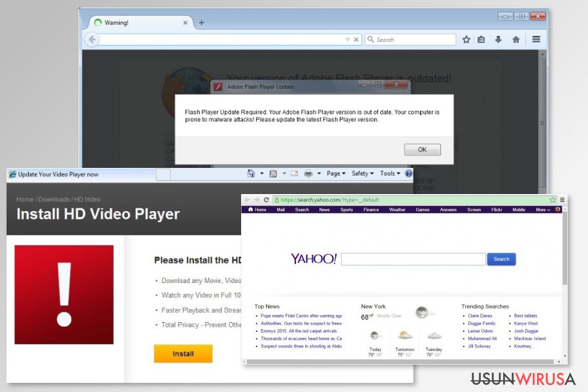Open Muhammad Ali trending search
This screenshot has height=392, width=588.
coord(482,338)
